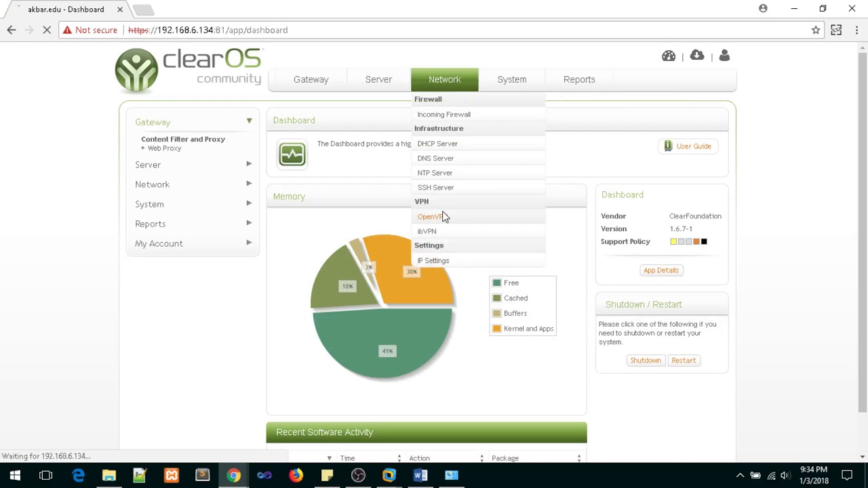Open Web Proxy in sidebar
The width and height of the screenshot is (868, 488).
(164, 148)
